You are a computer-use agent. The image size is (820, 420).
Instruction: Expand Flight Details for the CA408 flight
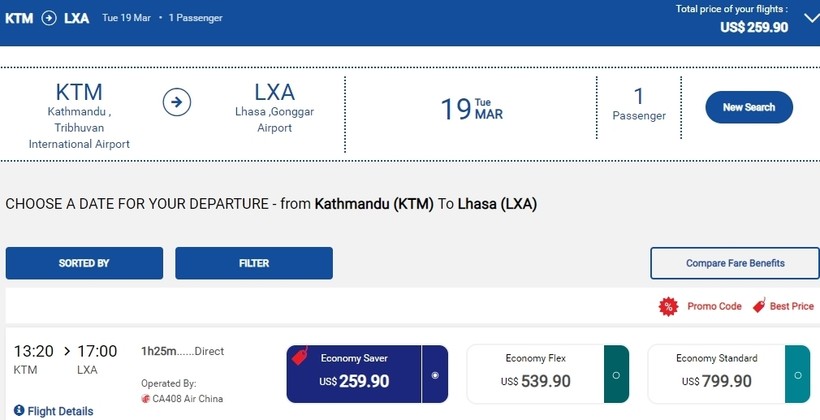coord(60,411)
